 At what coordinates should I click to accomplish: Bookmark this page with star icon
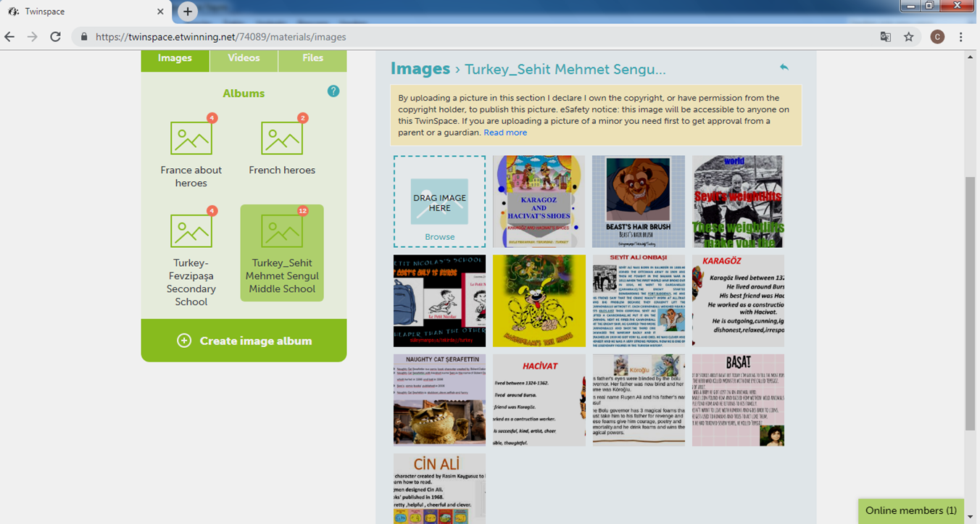[908, 37]
